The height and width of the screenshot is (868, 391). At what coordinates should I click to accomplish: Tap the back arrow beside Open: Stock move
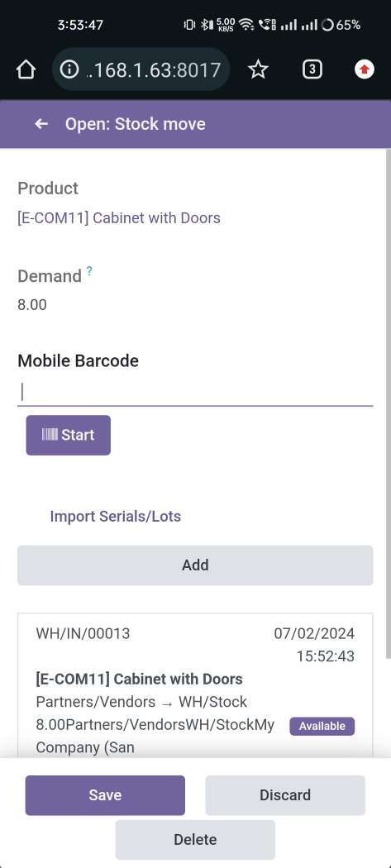41,124
